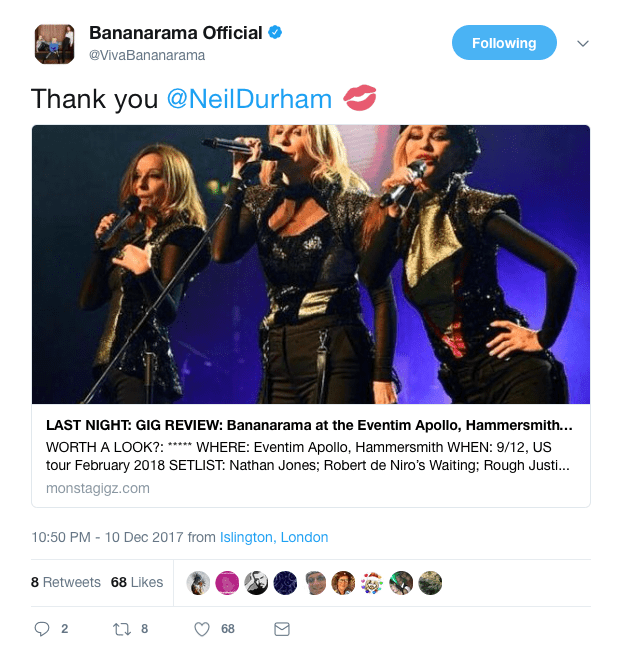Image resolution: width=620 pixels, height=668 pixels.
Task: Click the dark navy patterned liker avatar
Action: pyautogui.click(x=286, y=582)
